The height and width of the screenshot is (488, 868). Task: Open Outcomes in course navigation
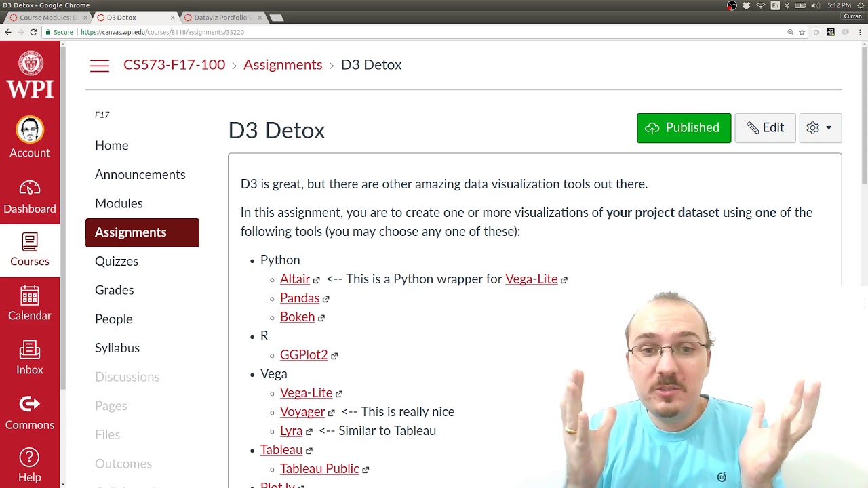(123, 464)
